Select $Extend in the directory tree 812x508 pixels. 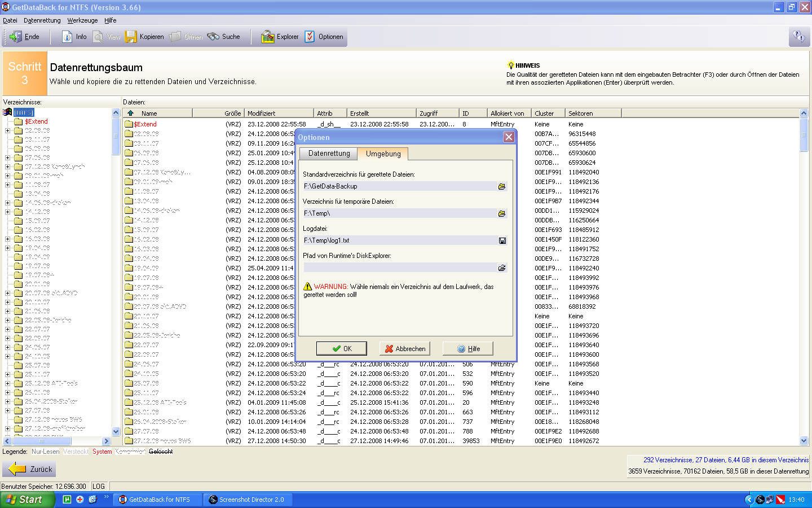36,121
